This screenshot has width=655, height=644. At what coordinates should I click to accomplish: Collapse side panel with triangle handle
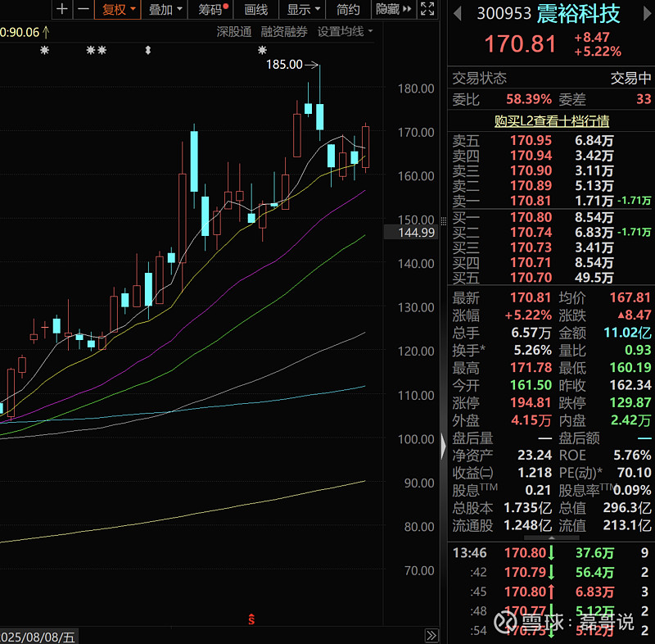tap(443, 447)
